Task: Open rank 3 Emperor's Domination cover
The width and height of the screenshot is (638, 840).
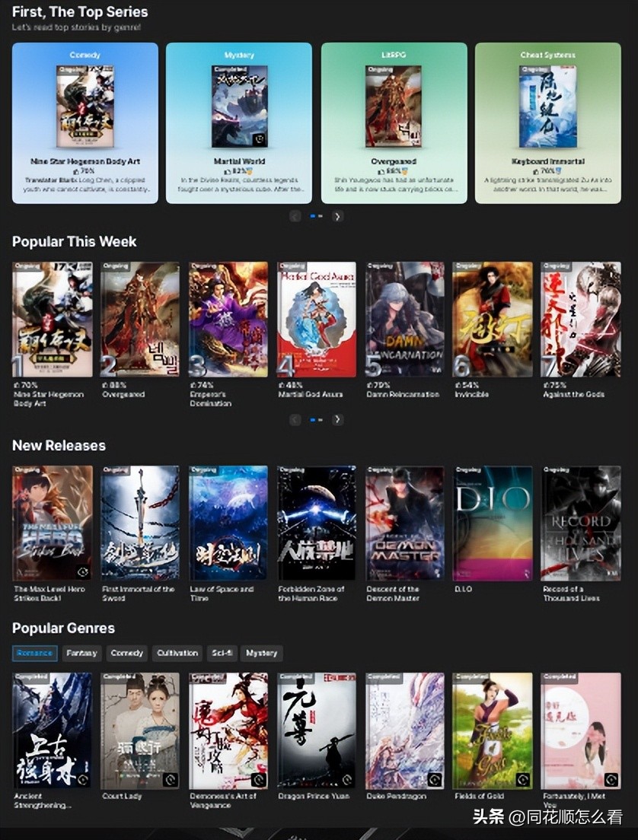Action: pyautogui.click(x=228, y=320)
